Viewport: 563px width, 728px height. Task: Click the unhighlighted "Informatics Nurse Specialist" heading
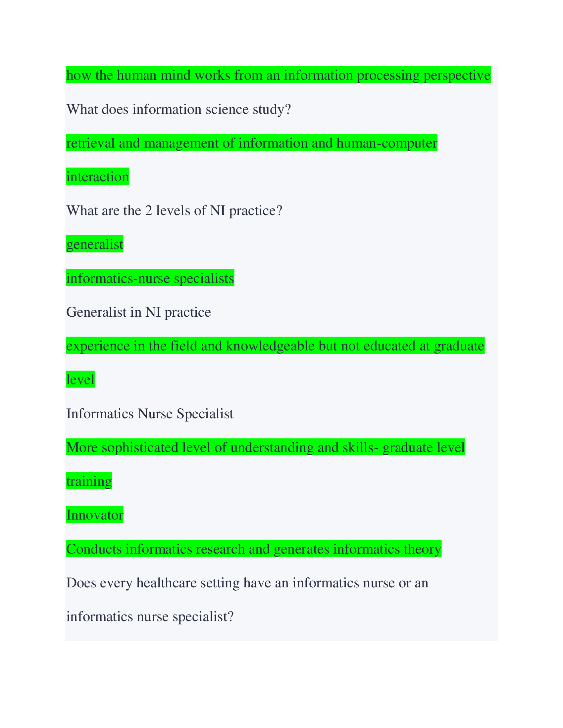(x=150, y=414)
